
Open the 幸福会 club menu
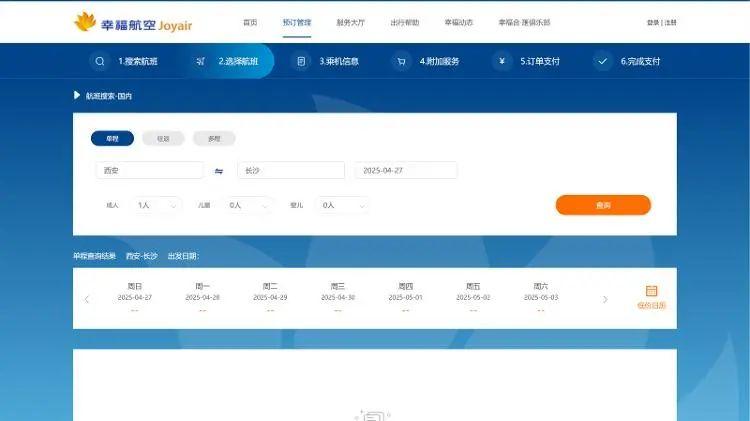(x=524, y=22)
